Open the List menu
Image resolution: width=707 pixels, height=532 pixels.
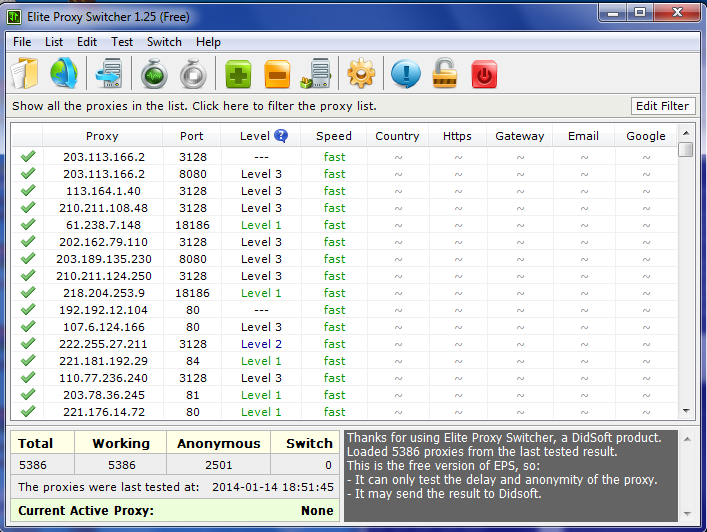(x=54, y=42)
